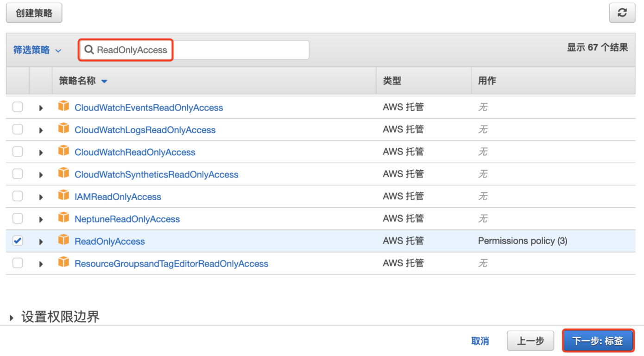Open the 筛选策略 filter dropdown
Screen dimensions: 644x356
tap(37, 50)
